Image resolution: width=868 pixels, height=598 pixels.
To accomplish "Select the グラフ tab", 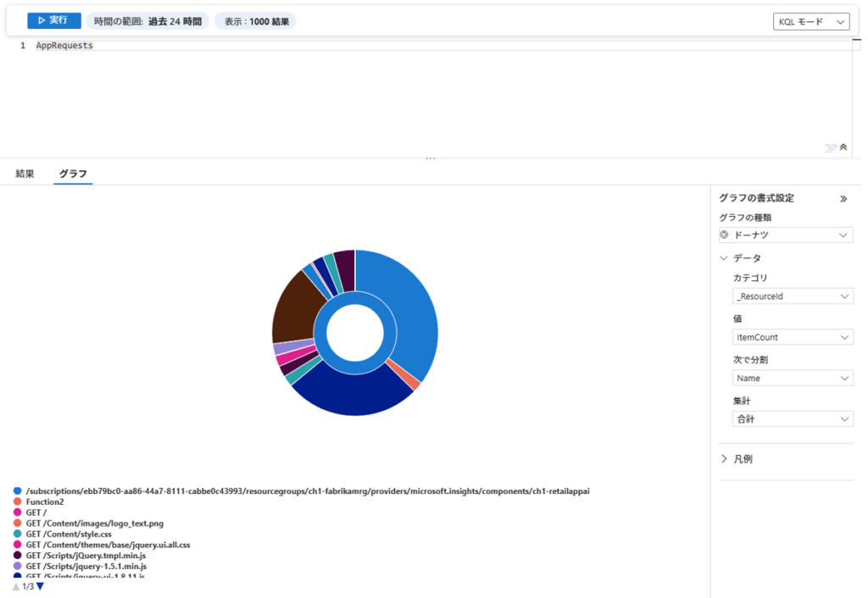I will [73, 174].
